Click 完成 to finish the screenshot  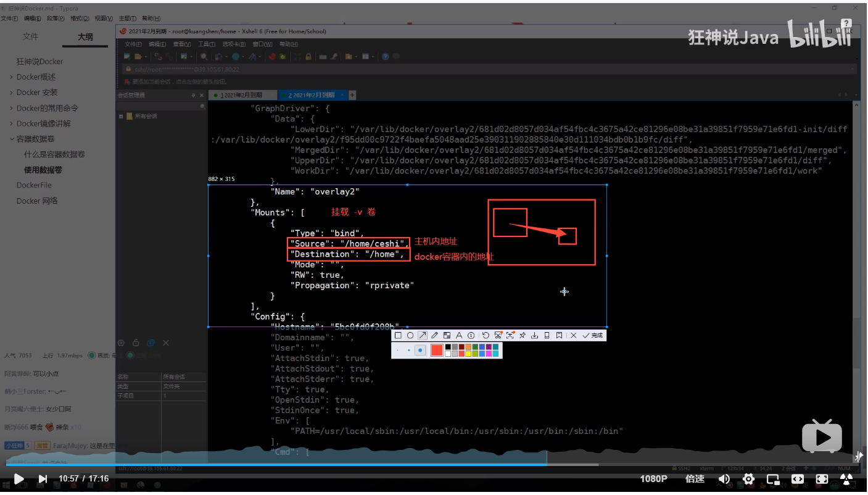coord(592,335)
